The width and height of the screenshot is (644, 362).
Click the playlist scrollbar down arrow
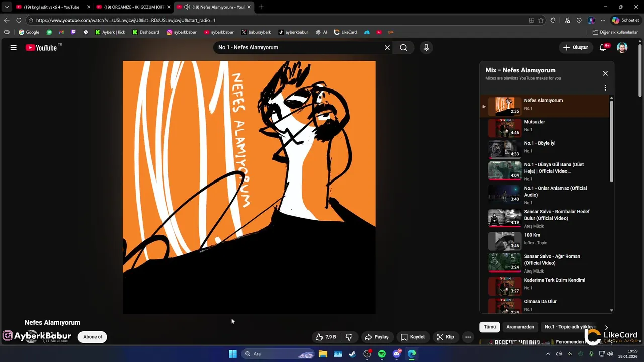coord(612,311)
